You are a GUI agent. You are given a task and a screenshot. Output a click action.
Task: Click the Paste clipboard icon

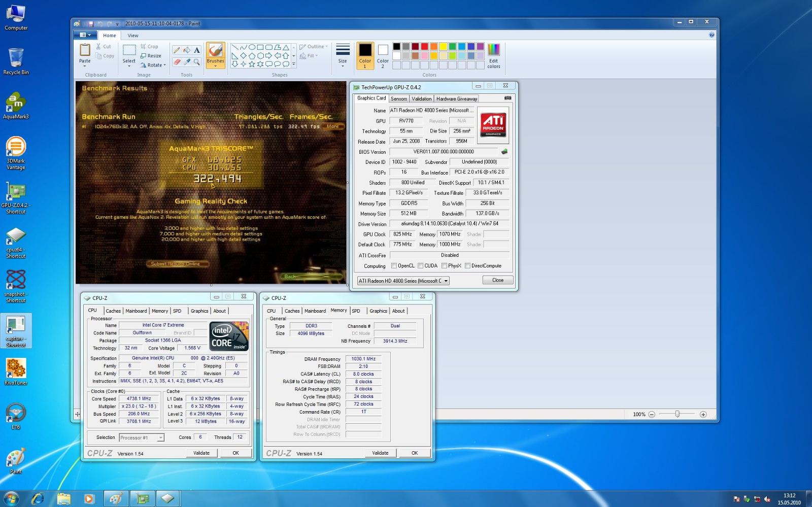click(x=85, y=50)
